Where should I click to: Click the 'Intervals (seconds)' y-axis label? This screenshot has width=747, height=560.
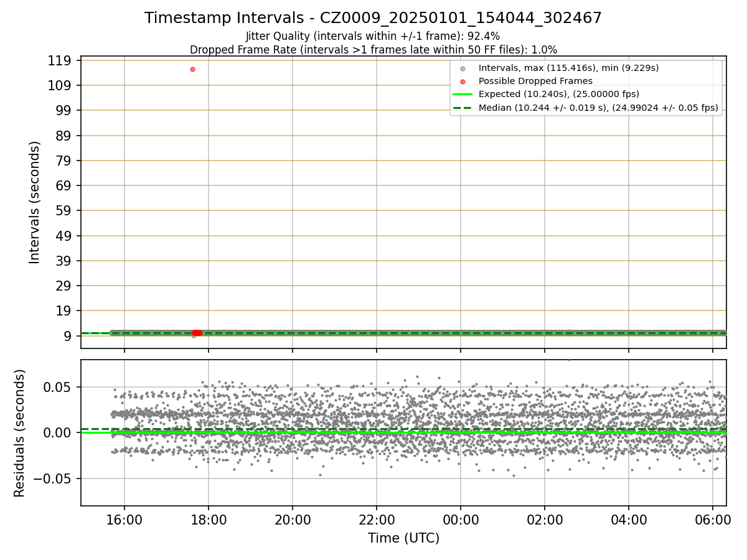[35, 202]
